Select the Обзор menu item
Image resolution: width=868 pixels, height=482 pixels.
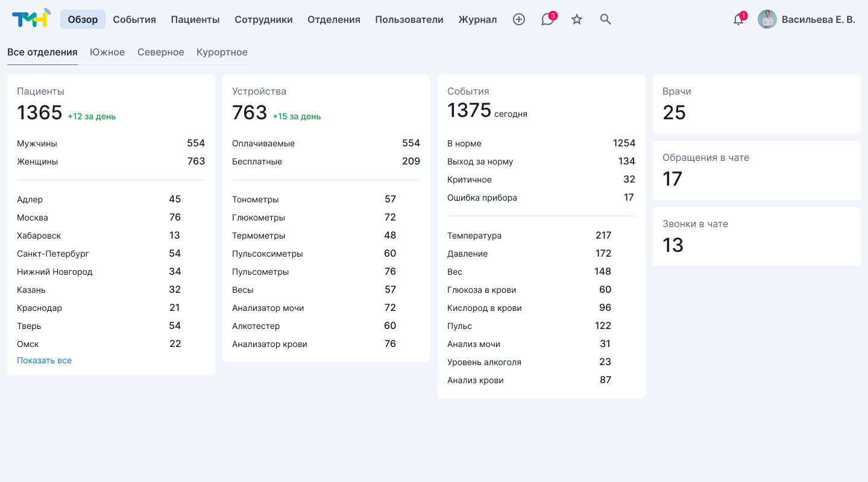tap(83, 19)
